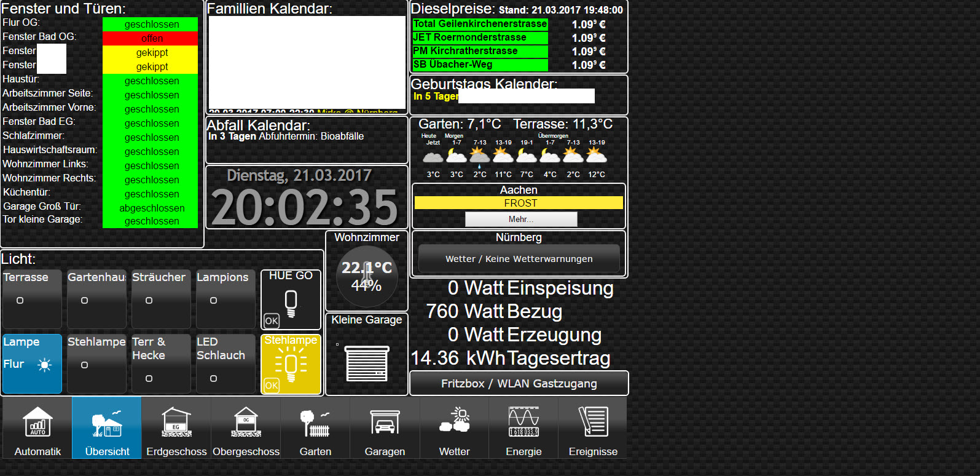Open Fritzbox / WLAN Gastzugang
Image resolution: width=980 pixels, height=476 pixels.
click(519, 384)
